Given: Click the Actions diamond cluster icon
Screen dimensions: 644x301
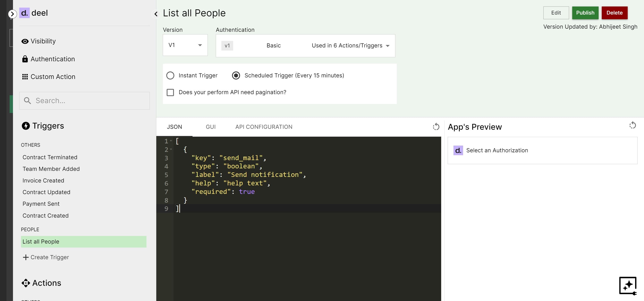Looking at the screenshot, I should [26, 283].
